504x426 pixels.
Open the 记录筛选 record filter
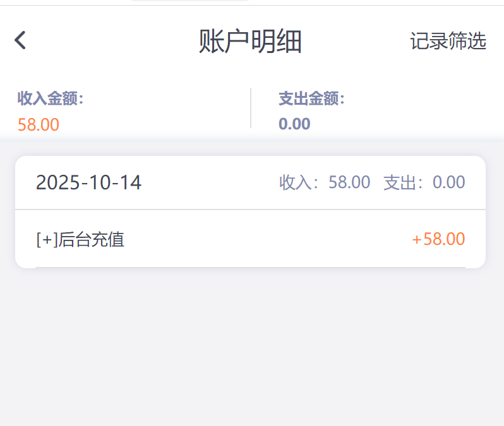(448, 42)
